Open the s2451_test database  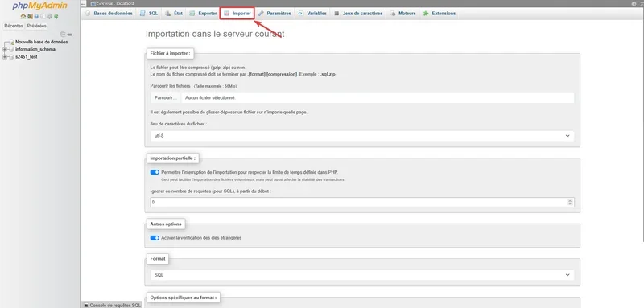pyautogui.click(x=27, y=57)
